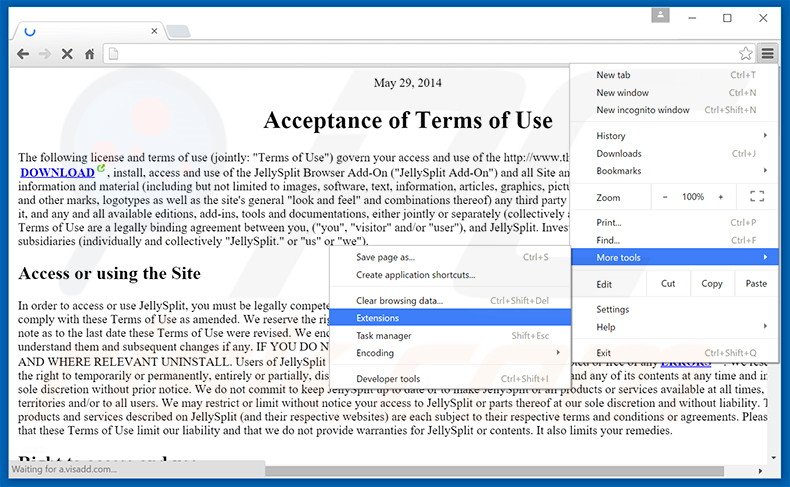Open the More tools submenu
This screenshot has width=790, height=487.
tap(675, 257)
